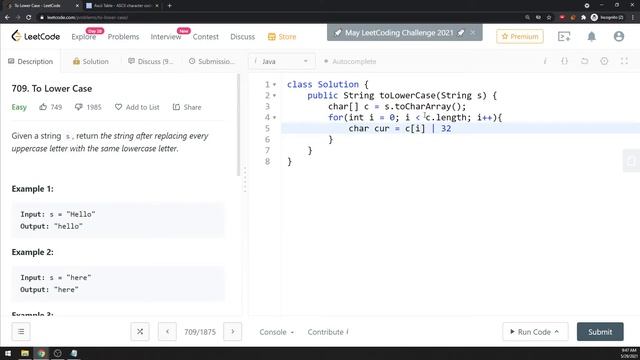Viewport: 640px width, 360px height.
Task: Expand the Console panel
Action: pos(276,332)
